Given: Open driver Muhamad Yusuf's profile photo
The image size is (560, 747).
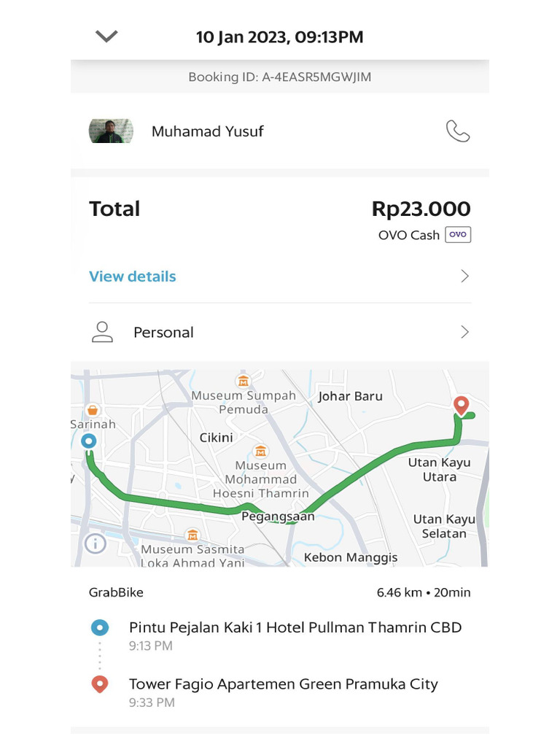Looking at the screenshot, I should click(111, 131).
